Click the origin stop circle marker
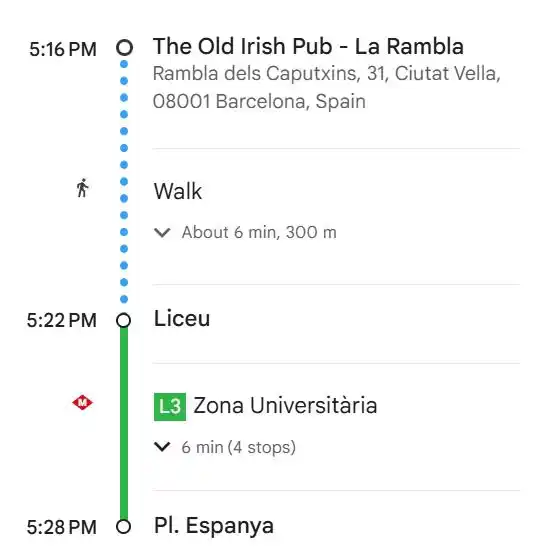Screen dimensions: 546x548 (x=124, y=48)
